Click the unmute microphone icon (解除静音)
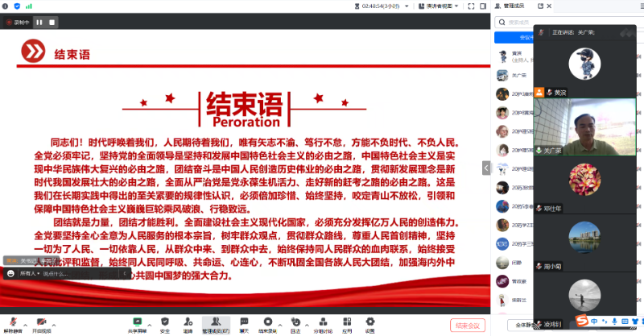This screenshot has height=336, width=644. 13,323
